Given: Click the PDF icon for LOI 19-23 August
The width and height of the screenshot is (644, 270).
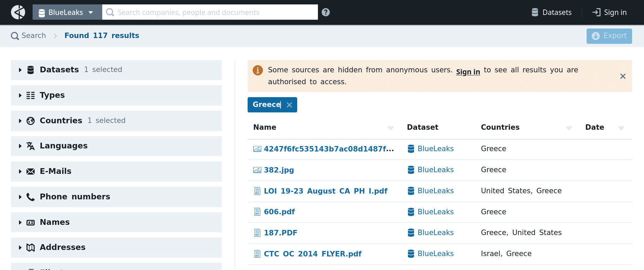Looking at the screenshot, I should [257, 191].
